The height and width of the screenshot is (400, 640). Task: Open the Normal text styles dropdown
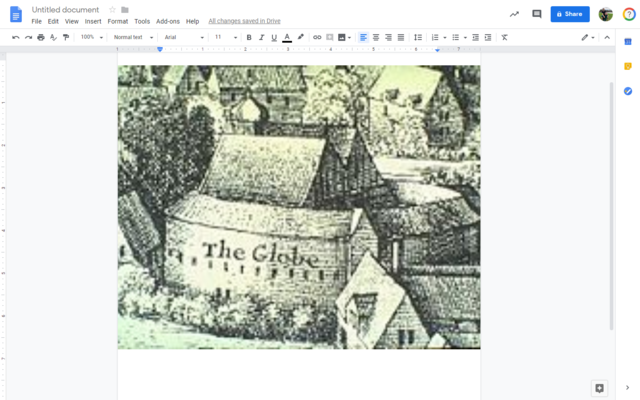pos(133,37)
